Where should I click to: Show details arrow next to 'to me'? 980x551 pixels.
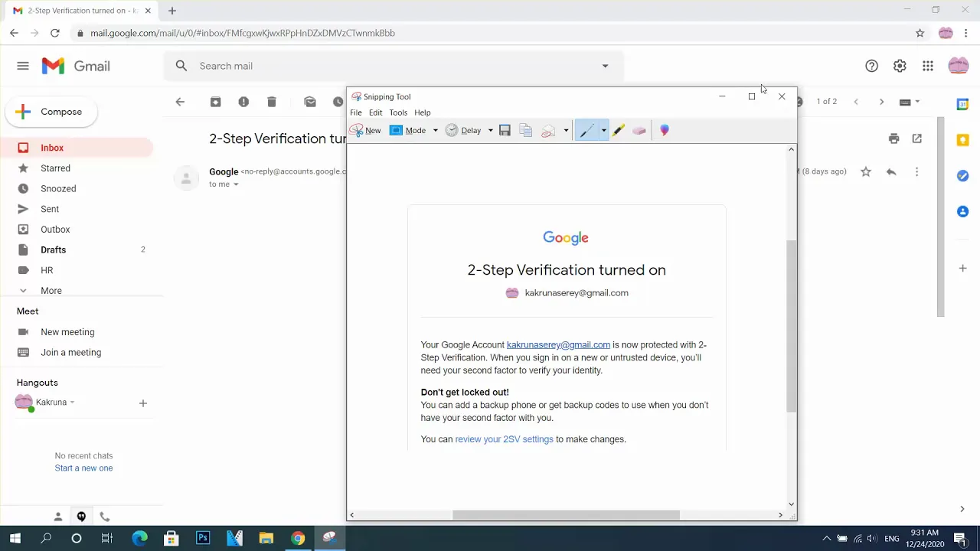[236, 184]
